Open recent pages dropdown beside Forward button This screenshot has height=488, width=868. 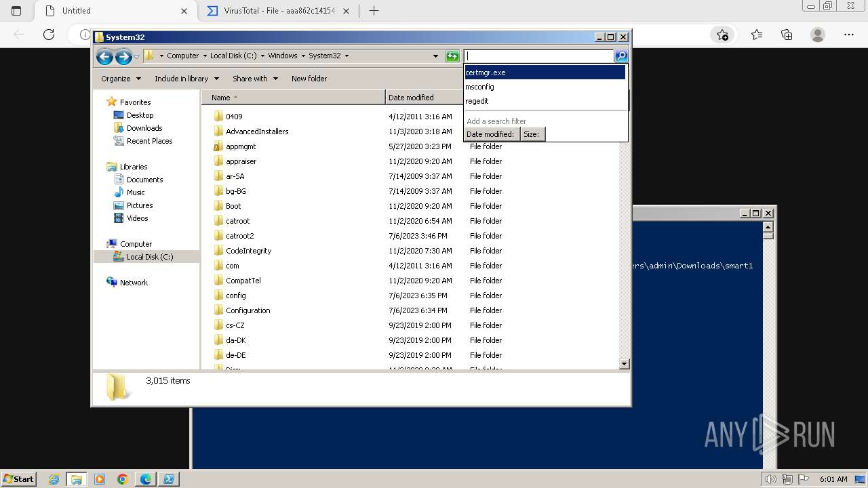coord(137,56)
